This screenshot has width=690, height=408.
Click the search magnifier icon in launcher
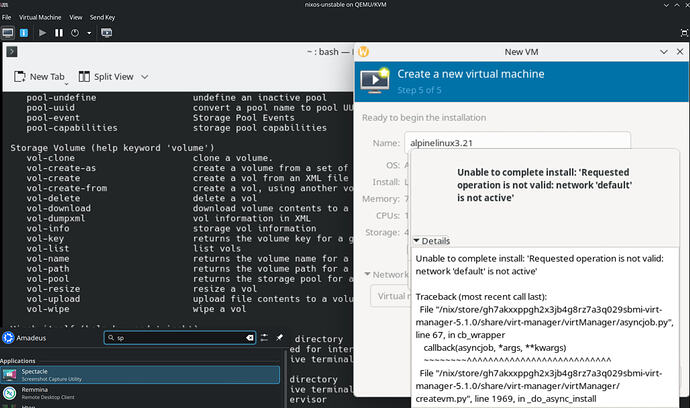[111, 338]
